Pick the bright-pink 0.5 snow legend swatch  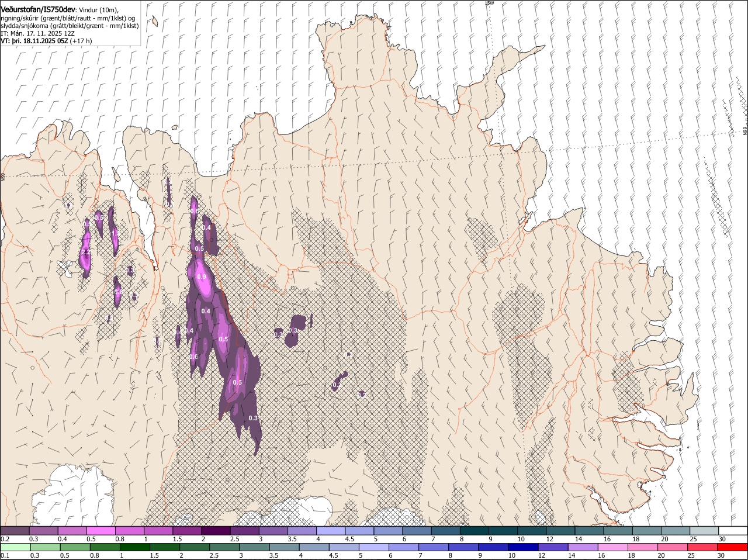point(101,530)
